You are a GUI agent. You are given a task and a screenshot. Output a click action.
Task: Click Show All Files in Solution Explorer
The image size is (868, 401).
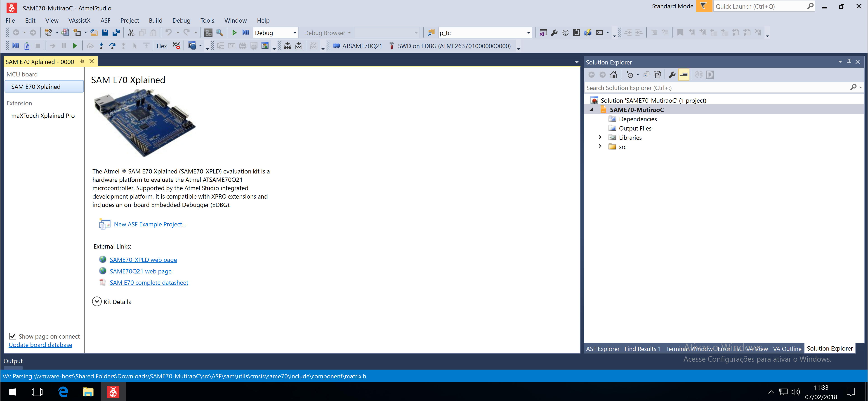pyautogui.click(x=657, y=75)
